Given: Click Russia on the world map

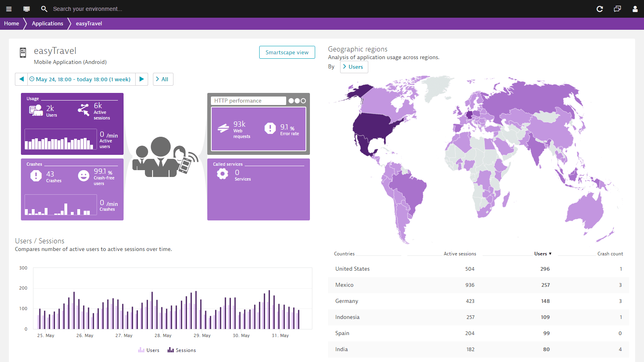Looking at the screenshot, I should click(x=531, y=99).
